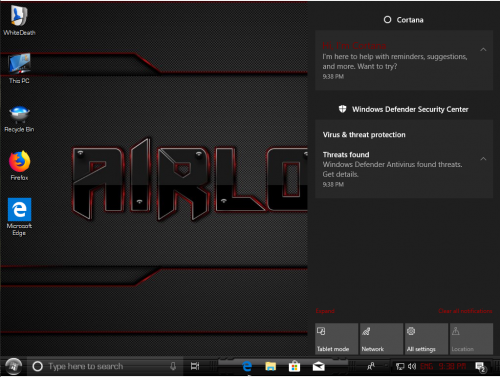This screenshot has width=500, height=377.
Task: Click the Cortana notification group header
Action: click(404, 20)
